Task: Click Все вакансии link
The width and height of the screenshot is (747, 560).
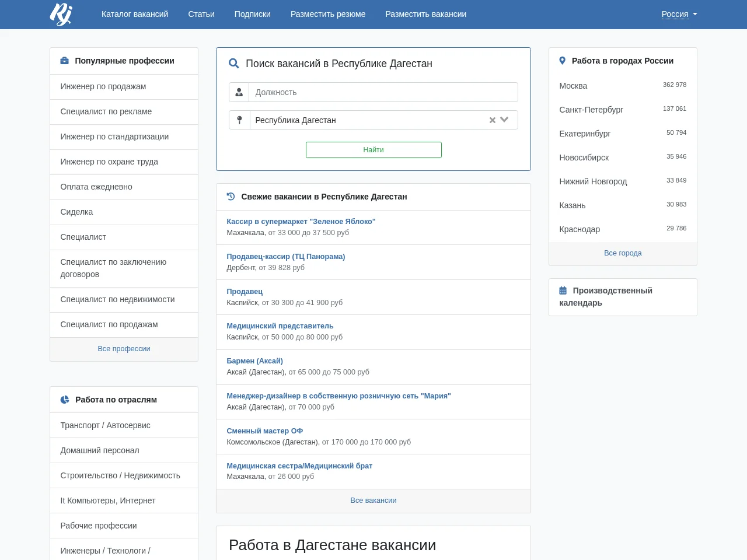Action: [x=373, y=501]
